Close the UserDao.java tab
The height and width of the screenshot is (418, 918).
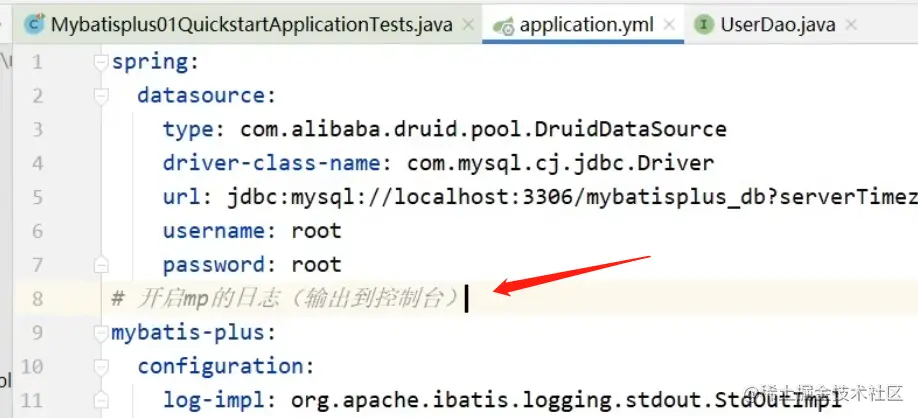[x=851, y=25]
